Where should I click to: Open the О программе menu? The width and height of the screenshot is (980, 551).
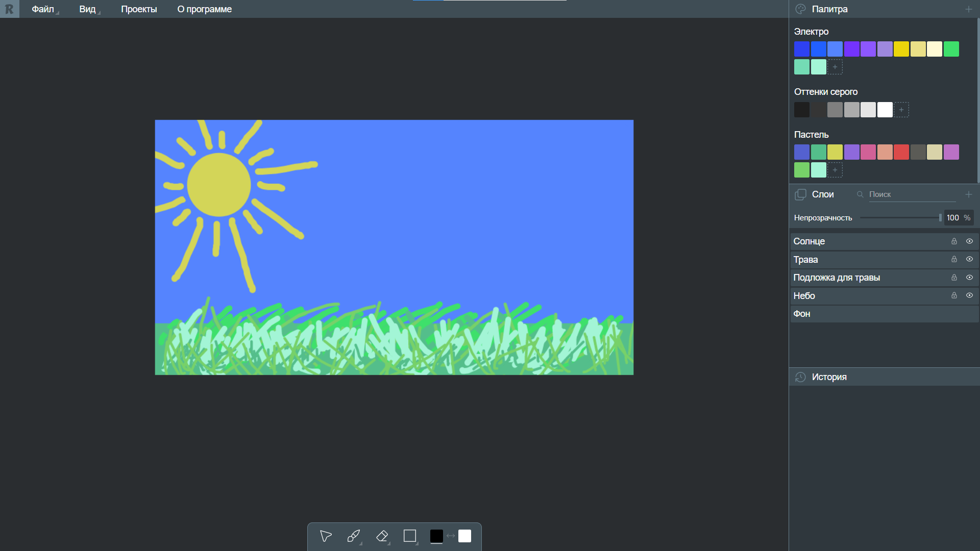(x=204, y=9)
